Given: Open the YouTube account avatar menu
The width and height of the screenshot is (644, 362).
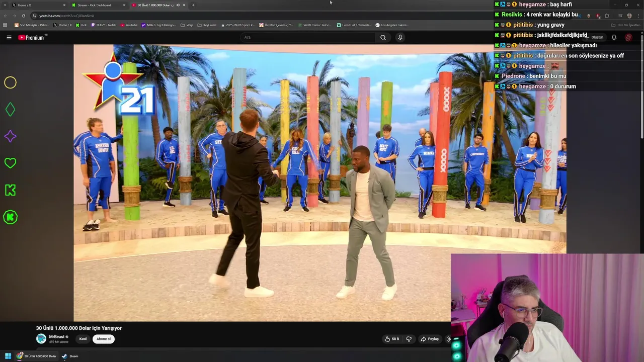Looking at the screenshot, I should click(628, 37).
